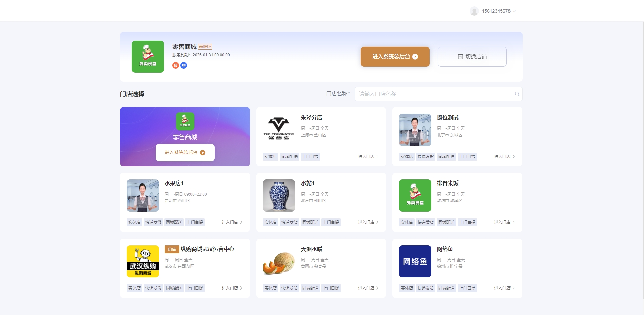Click the 零售商城 green logo in header card
The height and width of the screenshot is (315, 644).
[x=148, y=57]
